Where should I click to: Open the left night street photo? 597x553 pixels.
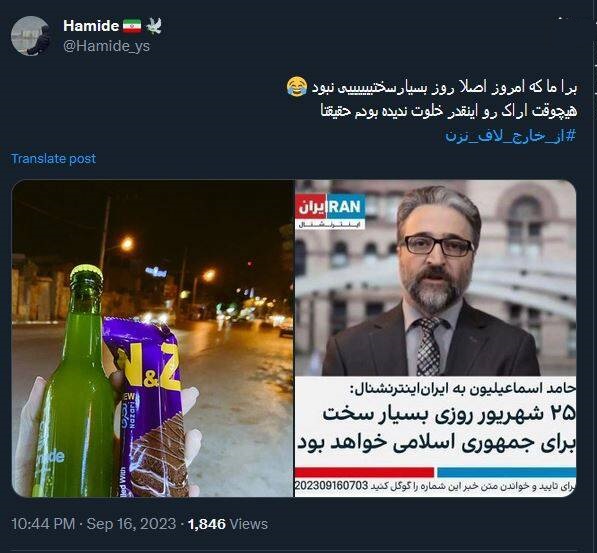click(153, 338)
